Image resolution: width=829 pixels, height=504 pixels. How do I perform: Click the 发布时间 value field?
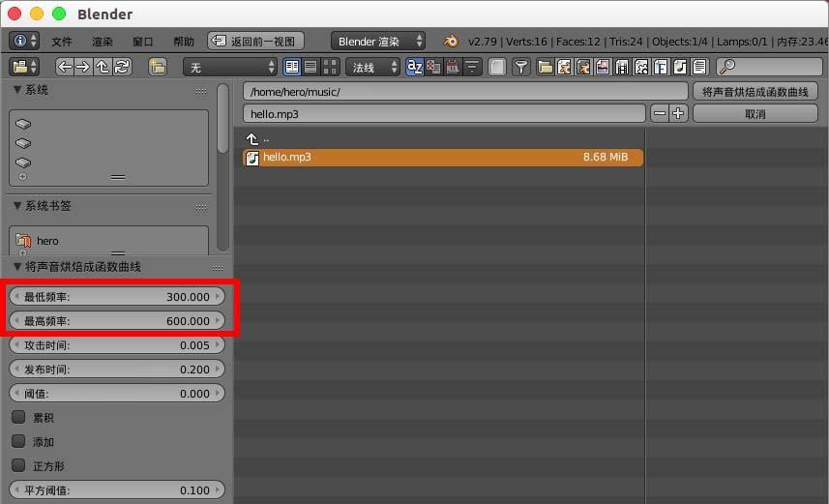pyautogui.click(x=117, y=370)
